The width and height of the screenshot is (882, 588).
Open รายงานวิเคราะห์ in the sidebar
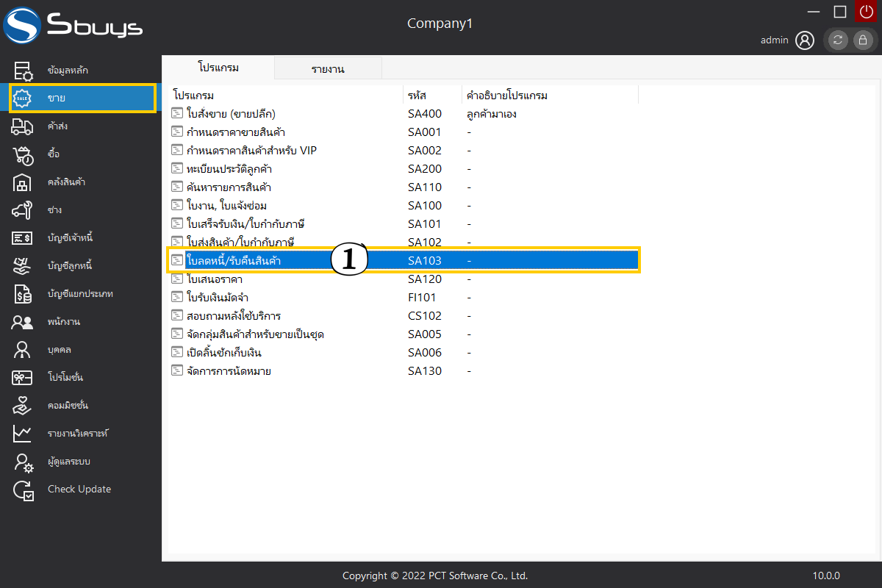tap(78, 434)
